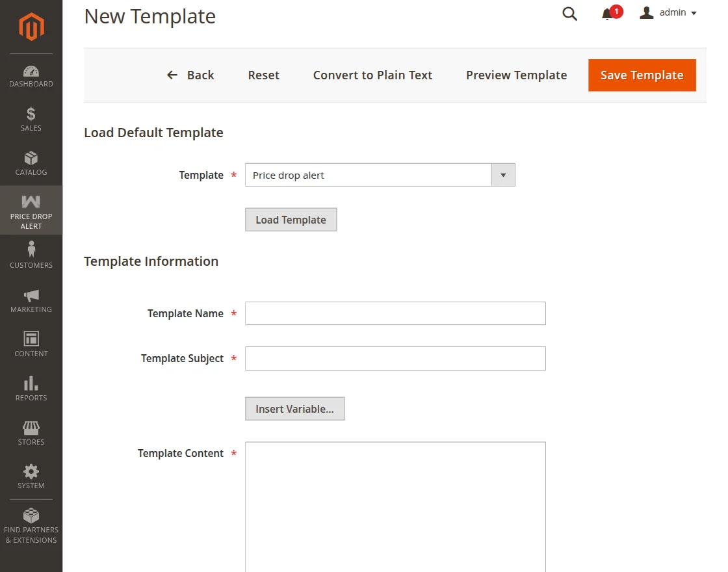Open the Catalog box icon
Screen dimensions: 728x572
point(31,159)
